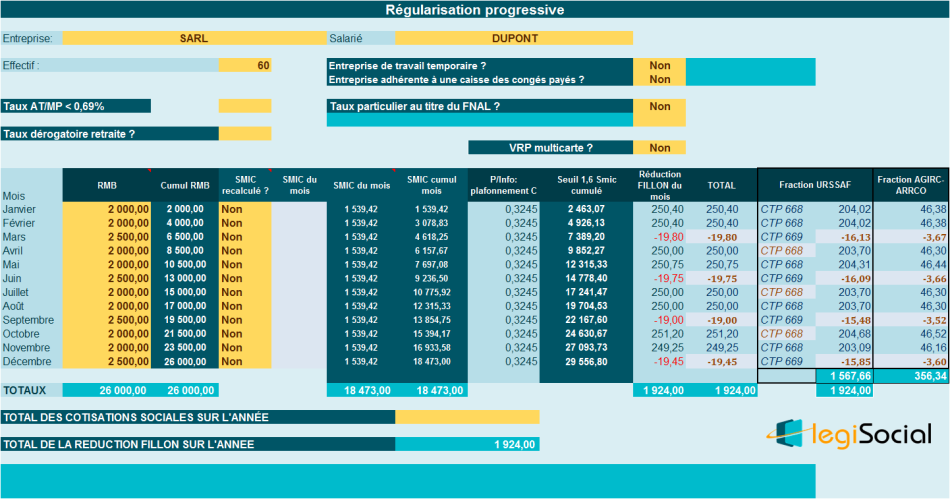The height and width of the screenshot is (499, 950).
Task: Open the caisse des congés payés Non dropdown
Action: 659,79
